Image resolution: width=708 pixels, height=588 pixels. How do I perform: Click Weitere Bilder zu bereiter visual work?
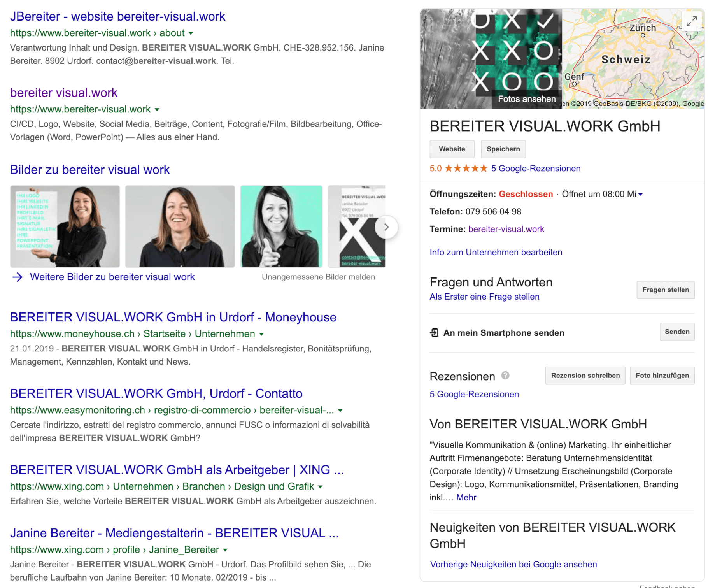click(x=112, y=277)
